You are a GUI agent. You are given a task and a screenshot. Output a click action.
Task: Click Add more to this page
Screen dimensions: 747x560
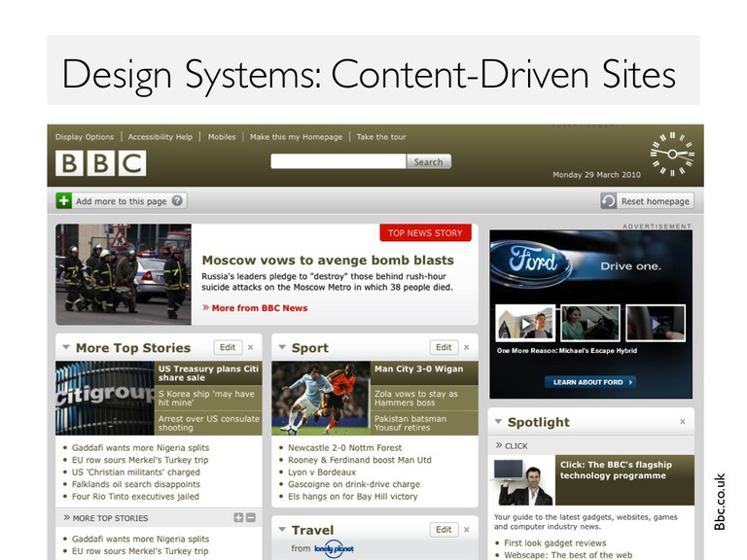(x=121, y=201)
